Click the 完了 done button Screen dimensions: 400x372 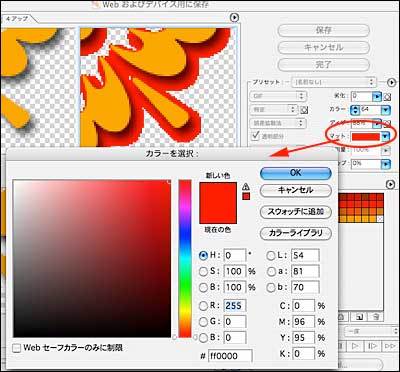323,64
